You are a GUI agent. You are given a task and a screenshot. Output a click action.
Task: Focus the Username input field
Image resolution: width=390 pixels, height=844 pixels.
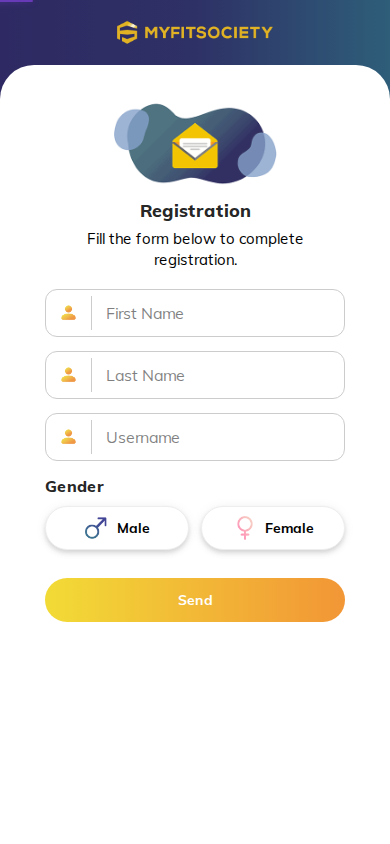(195, 437)
